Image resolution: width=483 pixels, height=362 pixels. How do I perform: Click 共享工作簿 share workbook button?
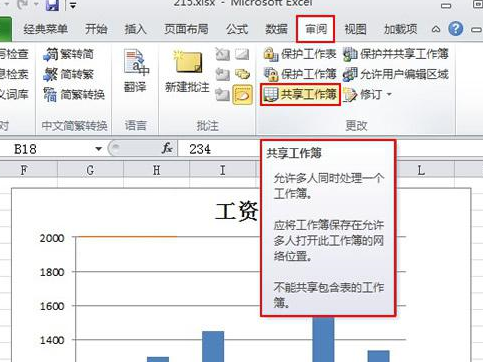pos(300,95)
